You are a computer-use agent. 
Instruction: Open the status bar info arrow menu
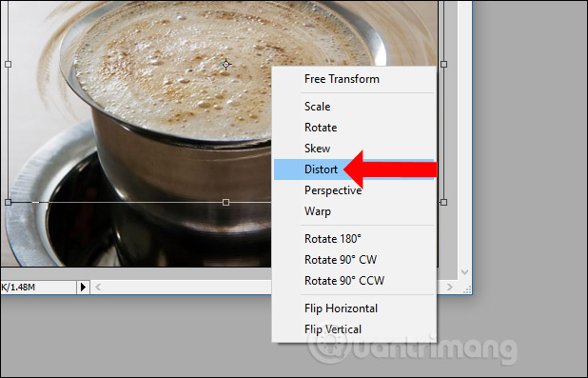pos(83,288)
